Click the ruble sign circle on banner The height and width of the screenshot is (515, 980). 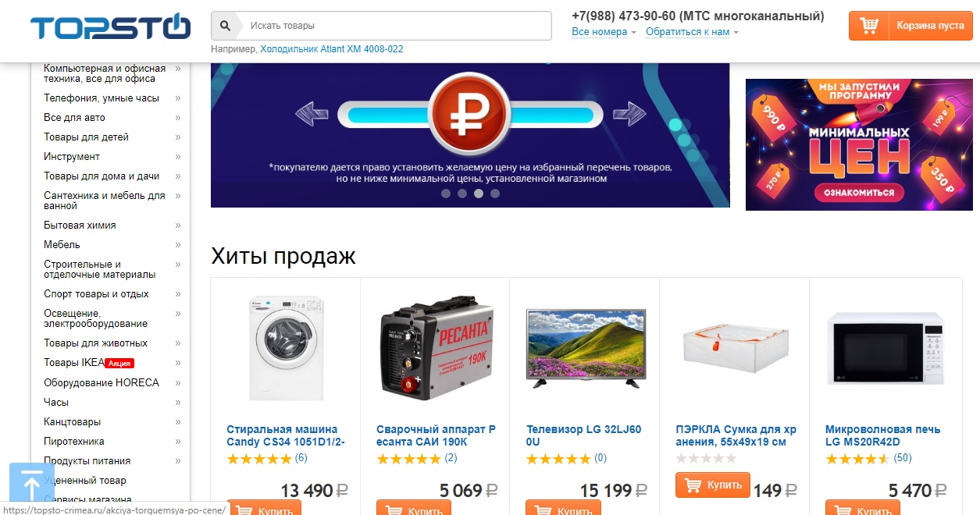point(470,115)
